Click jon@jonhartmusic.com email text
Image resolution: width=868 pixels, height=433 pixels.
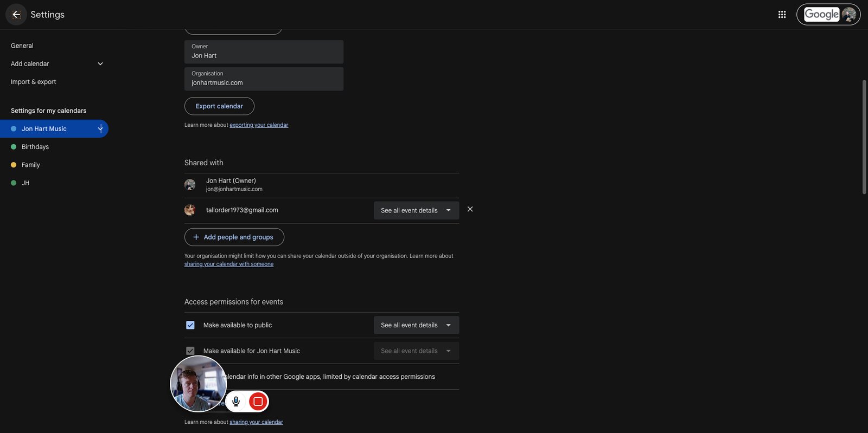[x=234, y=189]
